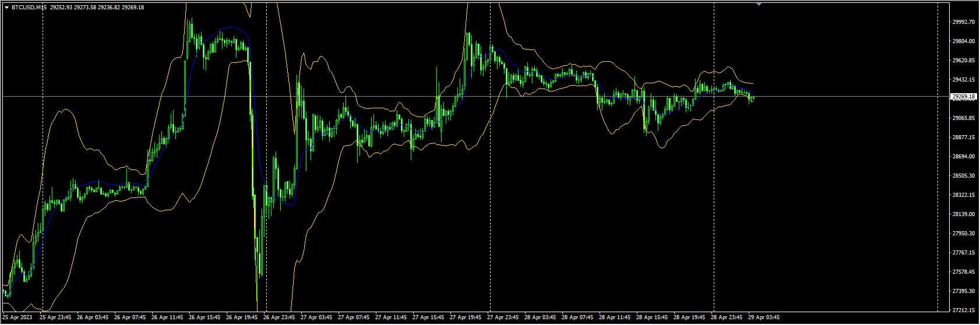Click price scale value 27767.15
This screenshot has width=980, height=325.
coord(964,253)
